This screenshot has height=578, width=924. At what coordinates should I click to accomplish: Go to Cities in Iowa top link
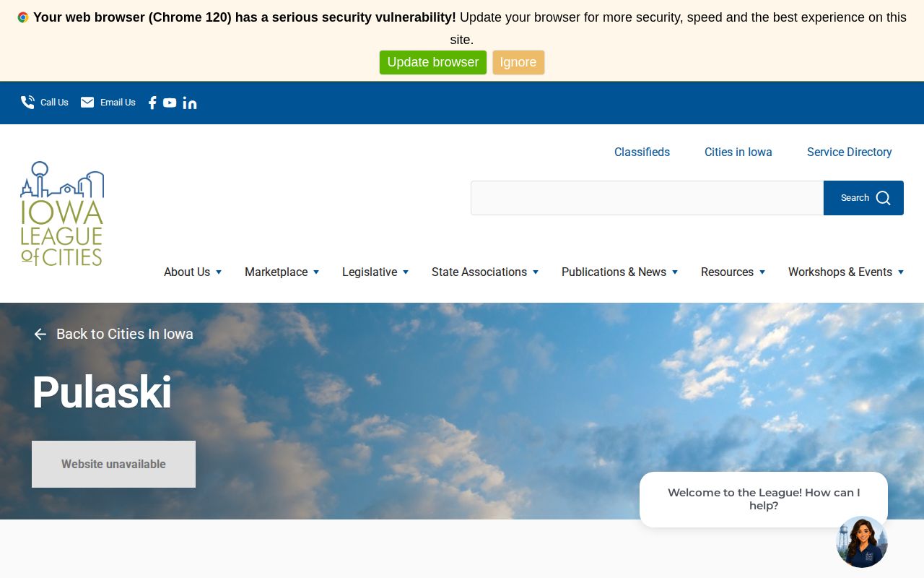738,152
